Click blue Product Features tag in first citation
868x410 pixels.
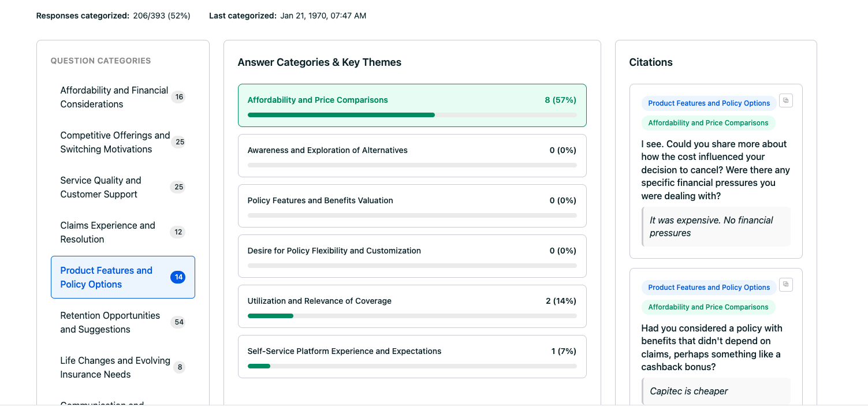point(709,103)
